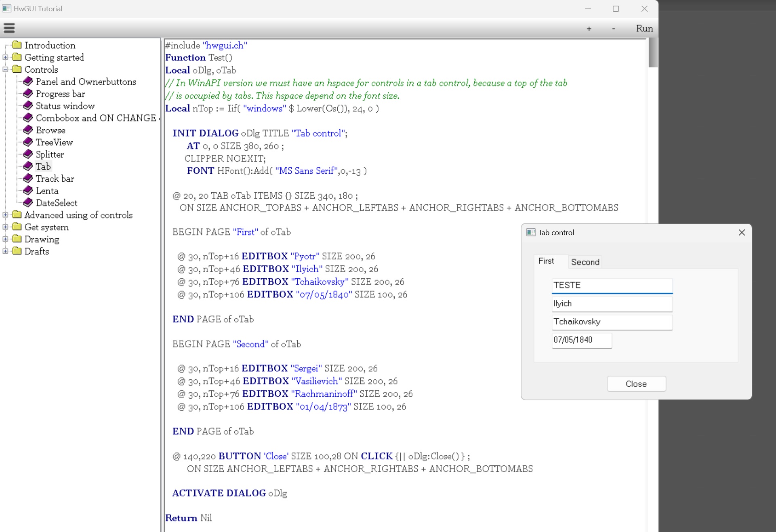The height and width of the screenshot is (532, 776).
Task: Expand the Get system node
Action: (6, 227)
